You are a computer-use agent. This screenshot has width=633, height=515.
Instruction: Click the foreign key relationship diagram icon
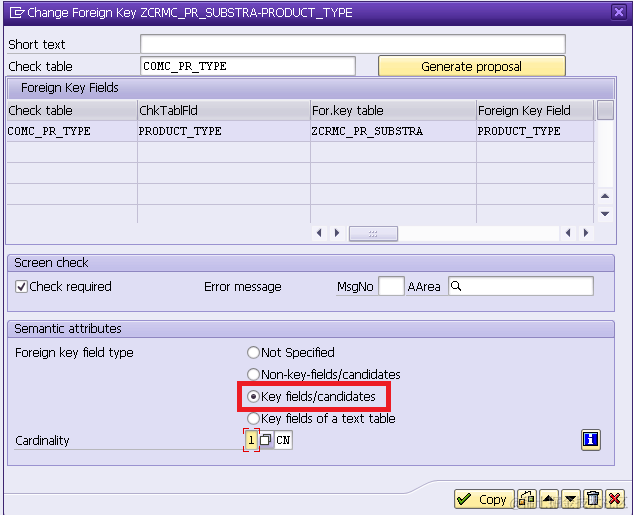(527, 499)
